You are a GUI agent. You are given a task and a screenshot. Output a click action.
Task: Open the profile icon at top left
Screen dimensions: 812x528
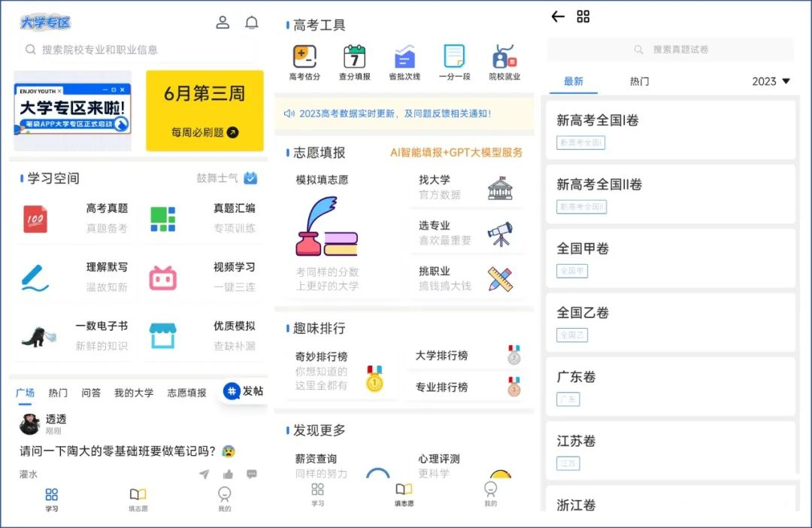(x=223, y=23)
